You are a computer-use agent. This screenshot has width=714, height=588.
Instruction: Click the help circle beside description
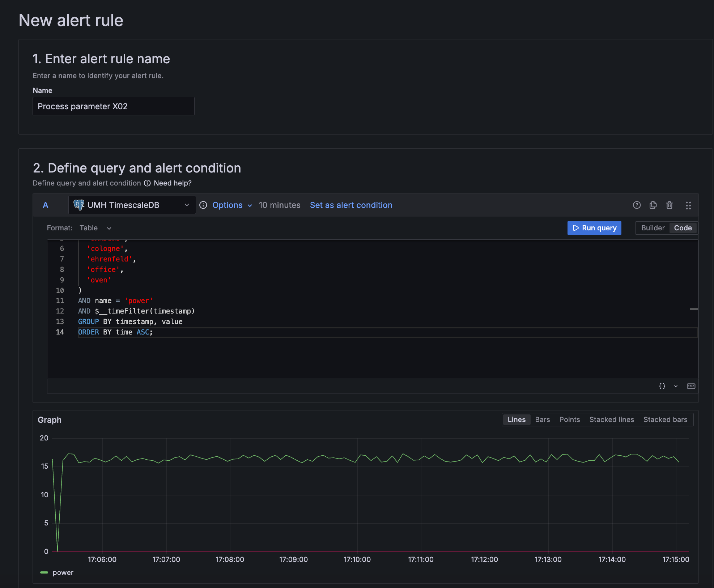coord(147,183)
